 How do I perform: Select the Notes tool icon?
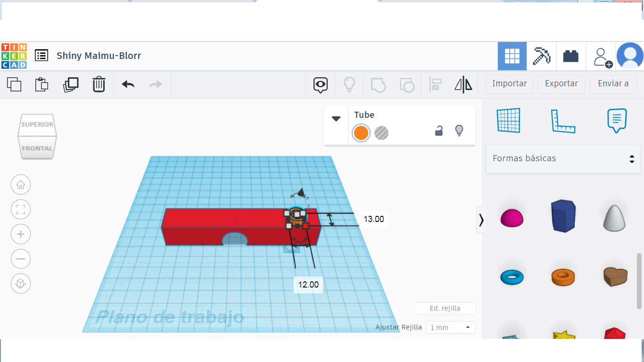click(617, 121)
